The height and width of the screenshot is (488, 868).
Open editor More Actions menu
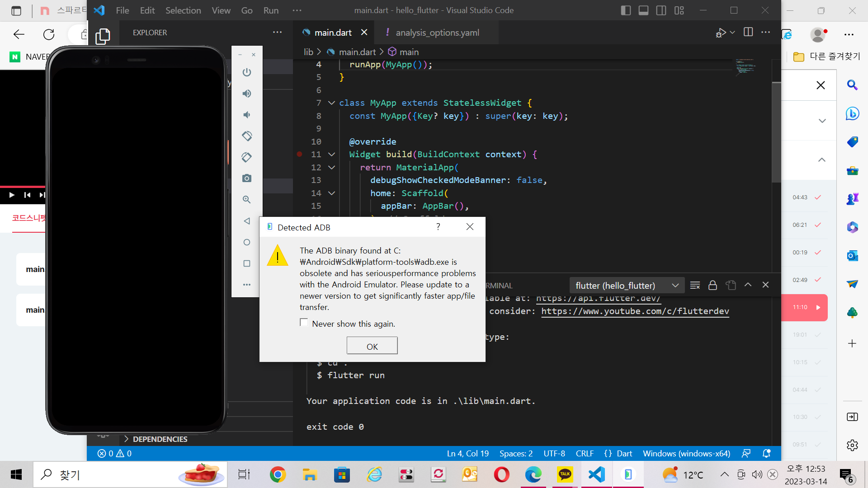coord(766,32)
